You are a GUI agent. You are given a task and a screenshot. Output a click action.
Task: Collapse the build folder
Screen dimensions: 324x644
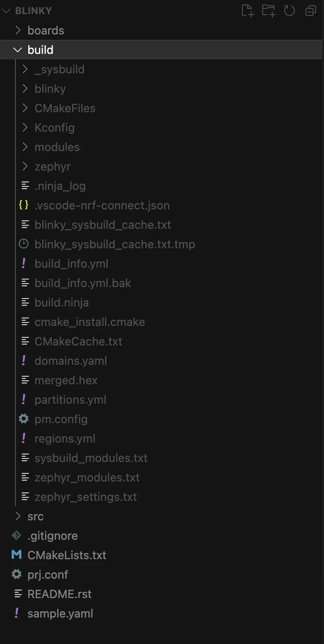pos(18,50)
